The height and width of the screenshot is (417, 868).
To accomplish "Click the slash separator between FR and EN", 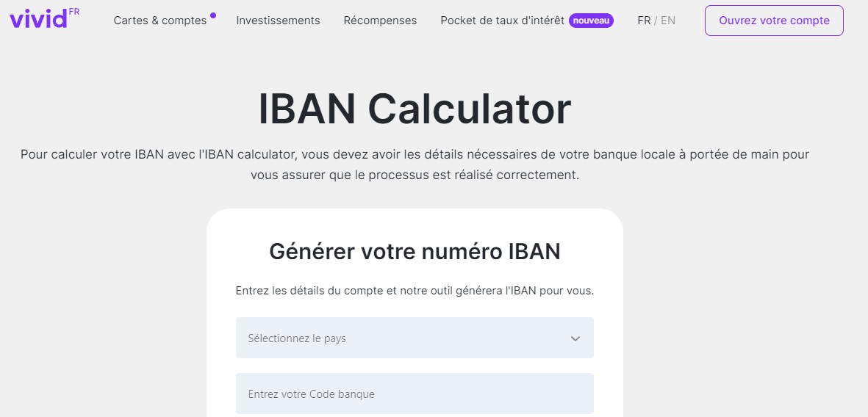I will (x=656, y=21).
